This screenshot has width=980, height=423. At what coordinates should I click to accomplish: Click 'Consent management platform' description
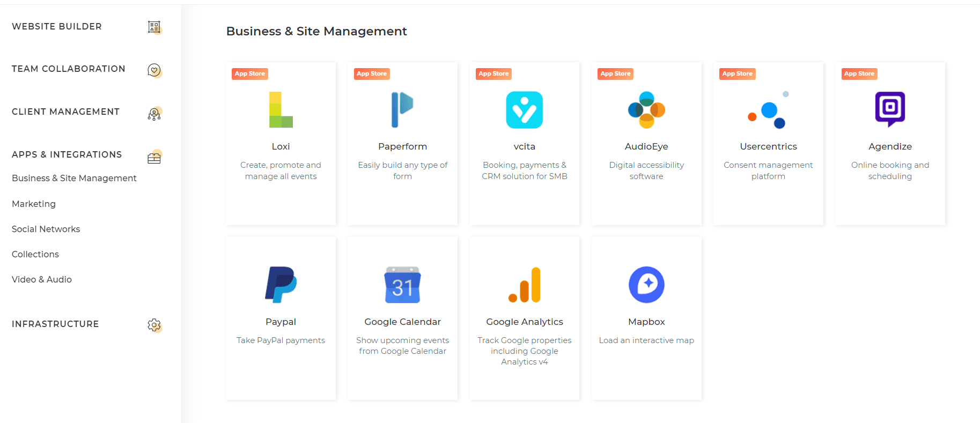(x=768, y=170)
